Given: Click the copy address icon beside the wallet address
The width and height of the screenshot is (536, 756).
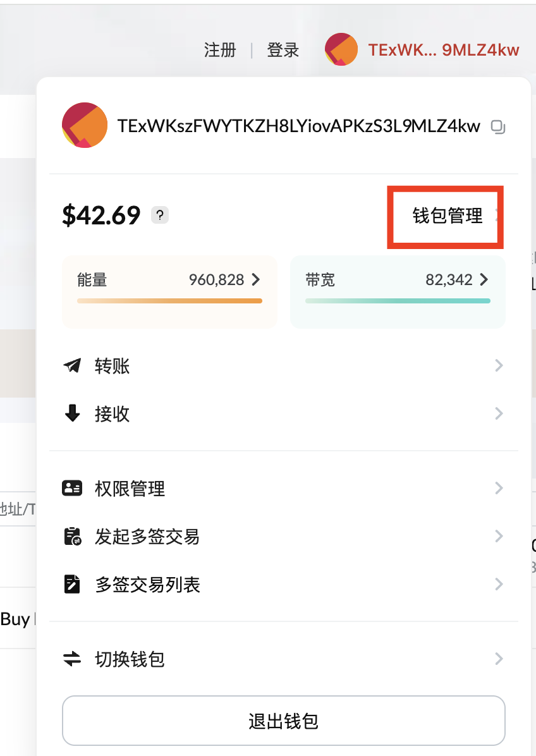Looking at the screenshot, I should point(497,127).
